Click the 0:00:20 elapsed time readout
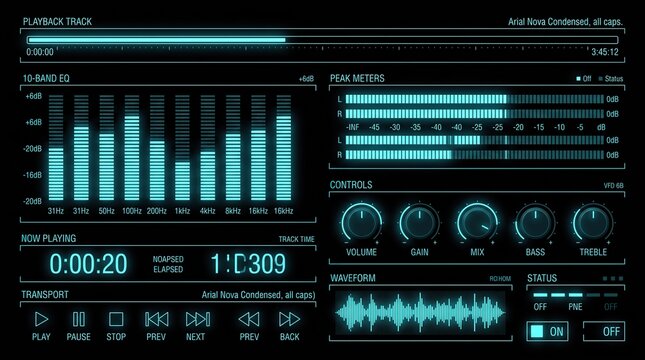 pyautogui.click(x=88, y=264)
